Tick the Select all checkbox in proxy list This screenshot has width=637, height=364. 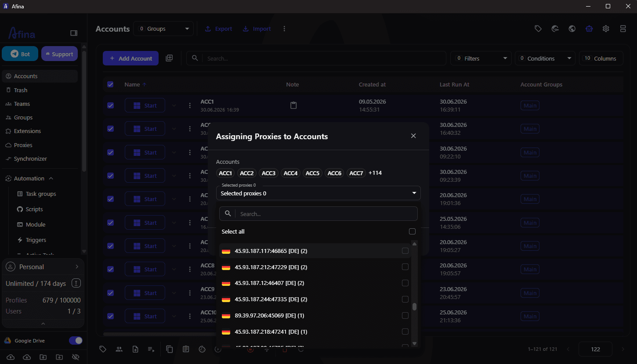coord(412,231)
